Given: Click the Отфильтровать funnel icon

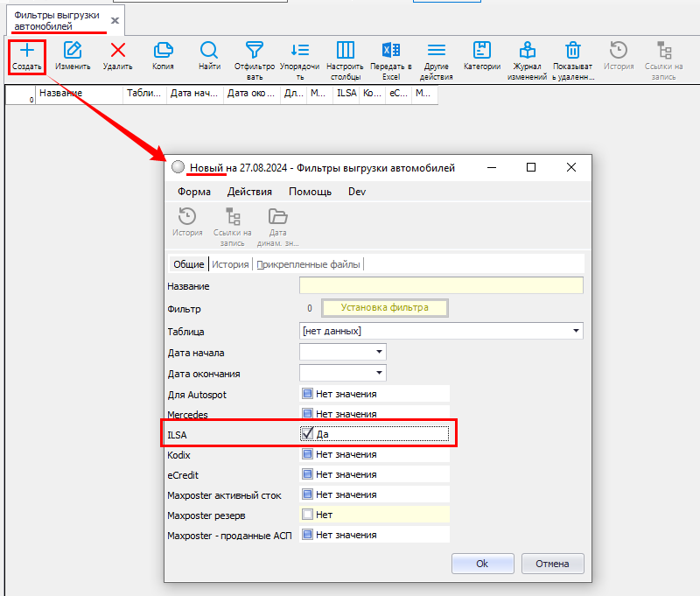Looking at the screenshot, I should [x=255, y=51].
